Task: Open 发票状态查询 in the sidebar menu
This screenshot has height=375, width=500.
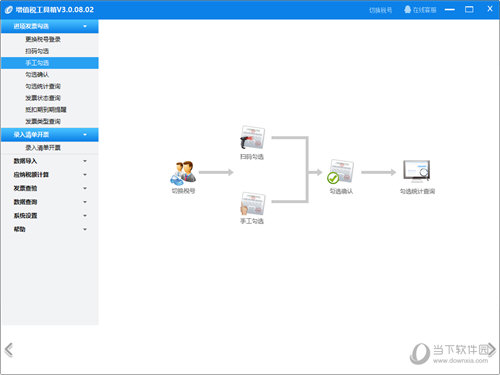Action: coord(43,98)
